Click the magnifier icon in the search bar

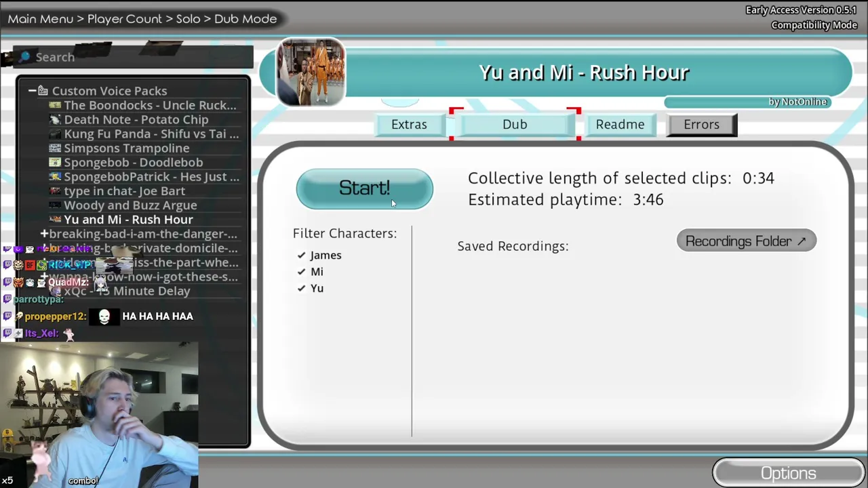25,56
